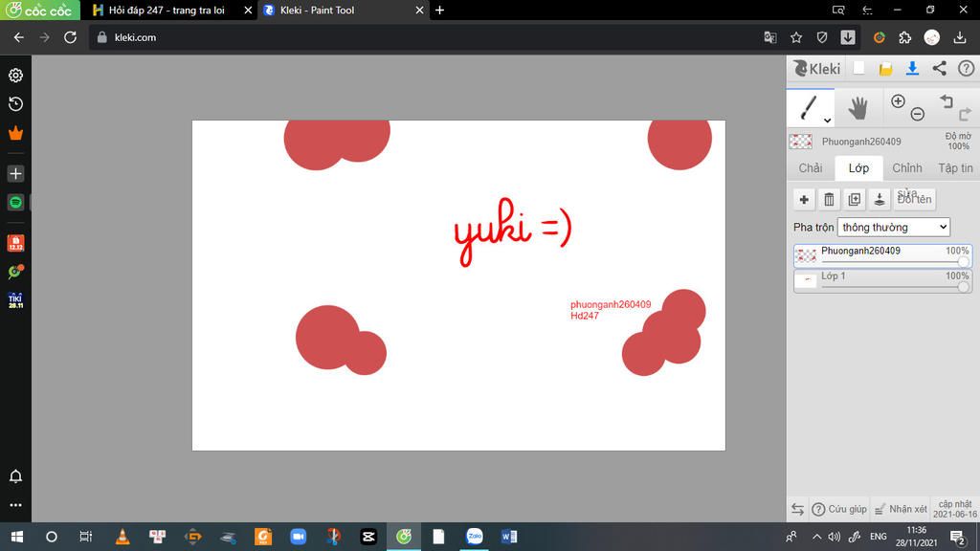The height and width of the screenshot is (551, 980).
Task: Switch to the Tập tin tab
Action: [955, 168]
